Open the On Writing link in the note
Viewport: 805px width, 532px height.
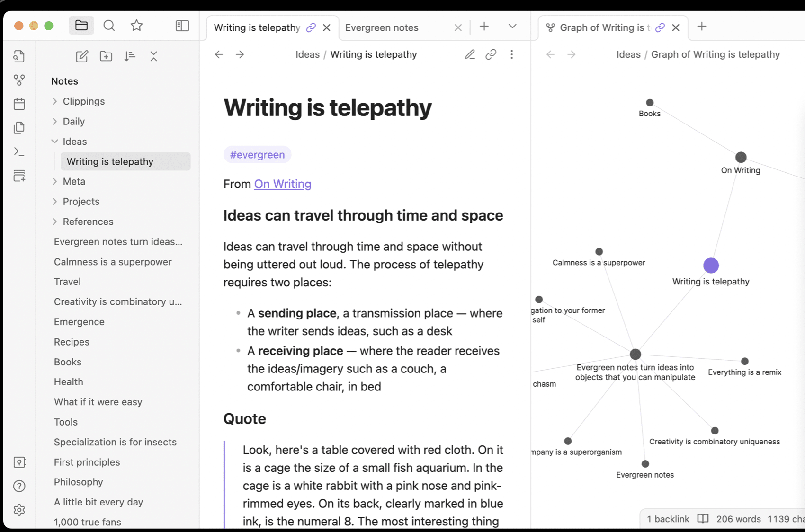point(282,184)
